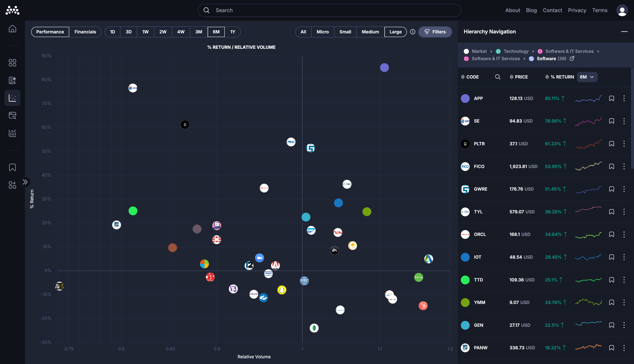This screenshot has height=364, width=634.
Task: Open more options menu for YMM
Action: [624, 303]
